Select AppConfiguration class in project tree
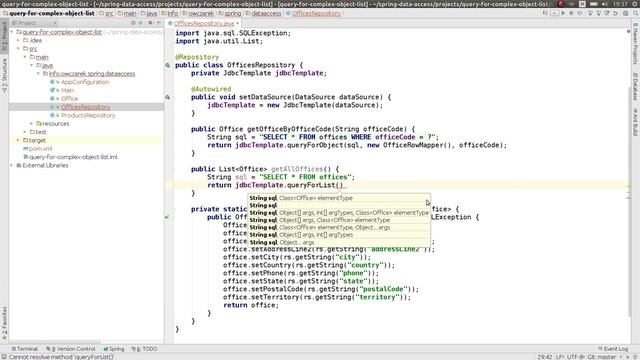 tap(85, 82)
